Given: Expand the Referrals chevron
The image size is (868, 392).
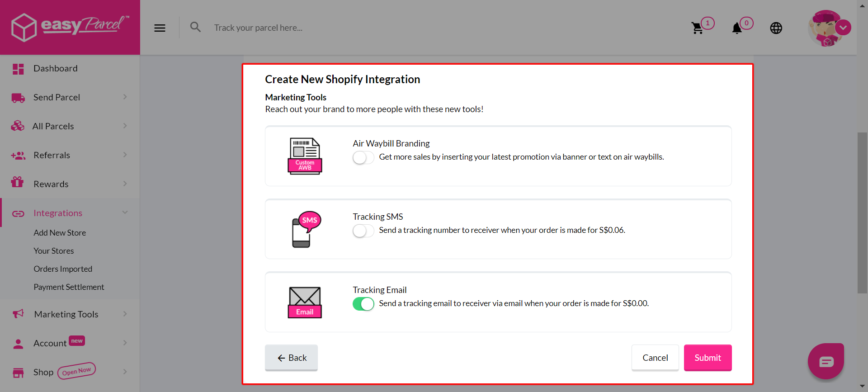Looking at the screenshot, I should click(x=125, y=155).
